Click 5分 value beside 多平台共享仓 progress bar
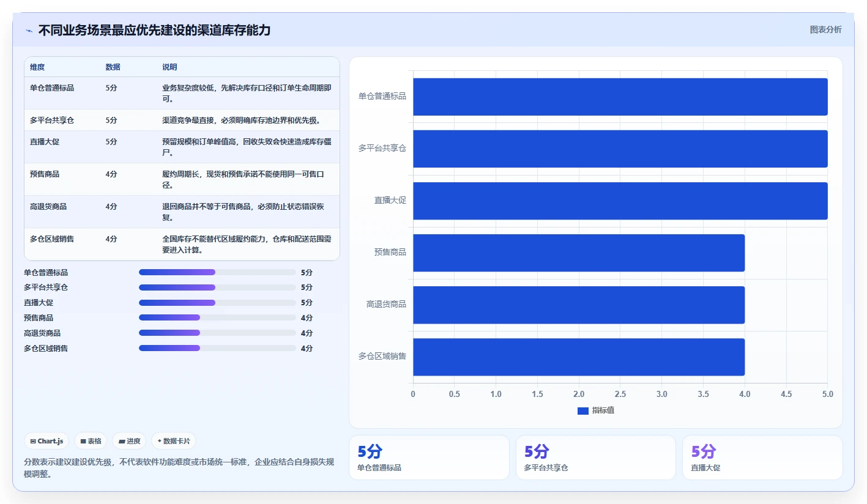The image size is (867, 504). pyautogui.click(x=307, y=287)
